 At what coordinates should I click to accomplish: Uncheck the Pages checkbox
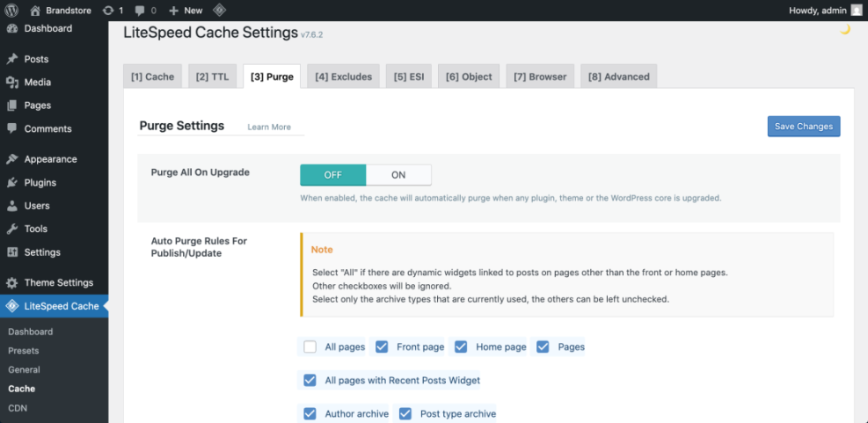click(543, 347)
